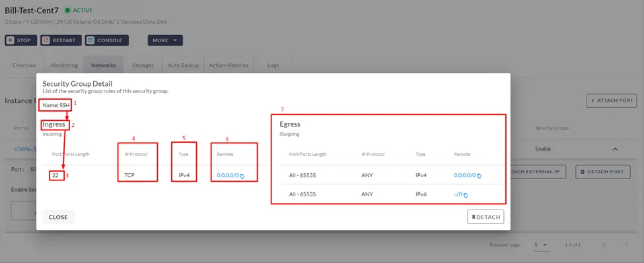Go to the Auto Backup tab

[183, 65]
